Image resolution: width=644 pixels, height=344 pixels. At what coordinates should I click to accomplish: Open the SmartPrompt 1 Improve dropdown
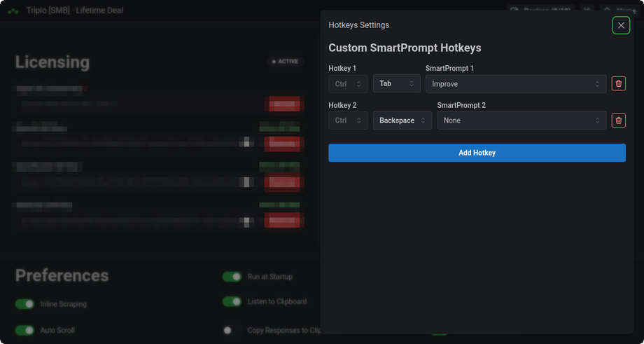point(516,84)
